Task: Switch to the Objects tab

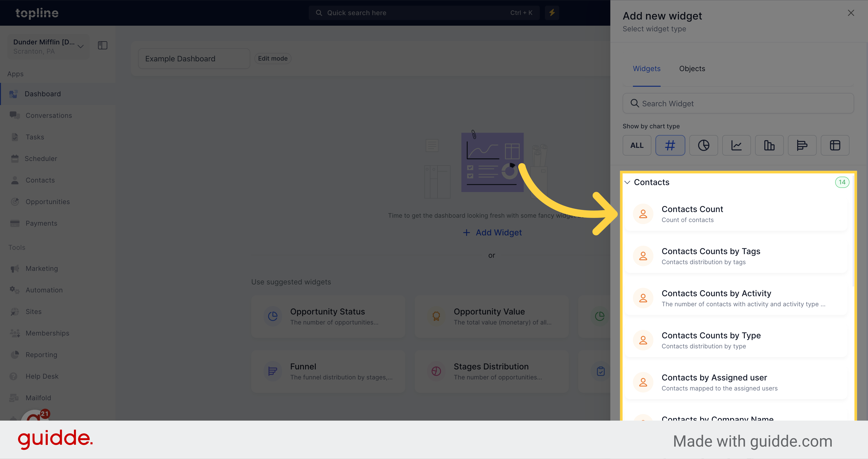Action: pos(692,68)
